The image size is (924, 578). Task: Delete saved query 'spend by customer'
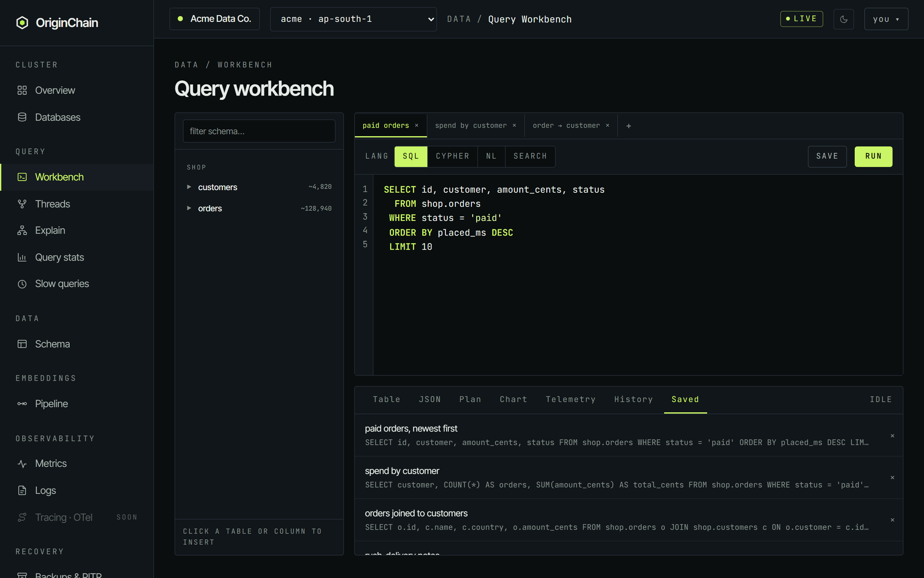(892, 477)
